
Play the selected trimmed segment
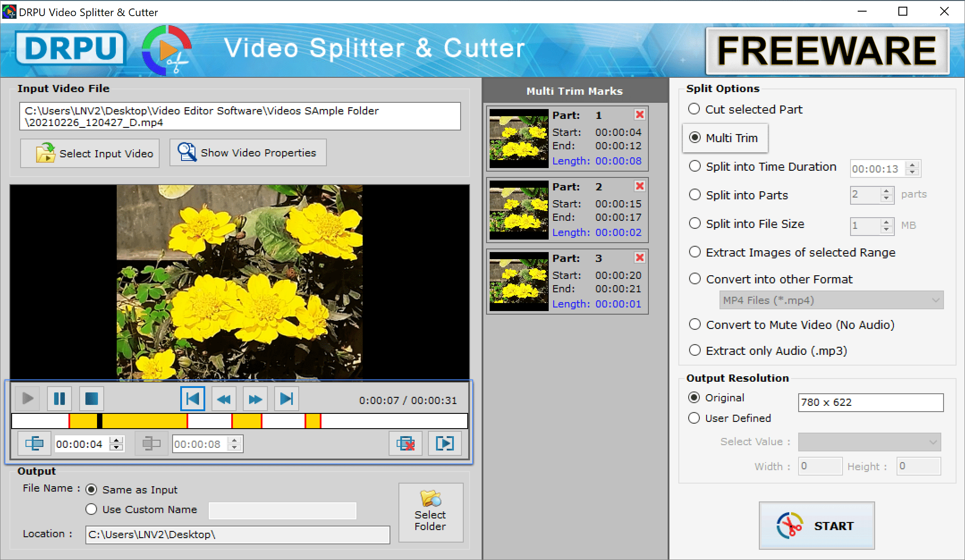(444, 443)
